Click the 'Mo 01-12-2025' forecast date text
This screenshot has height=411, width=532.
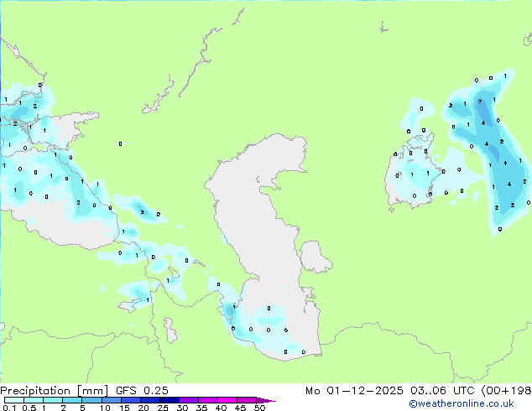click(x=354, y=391)
